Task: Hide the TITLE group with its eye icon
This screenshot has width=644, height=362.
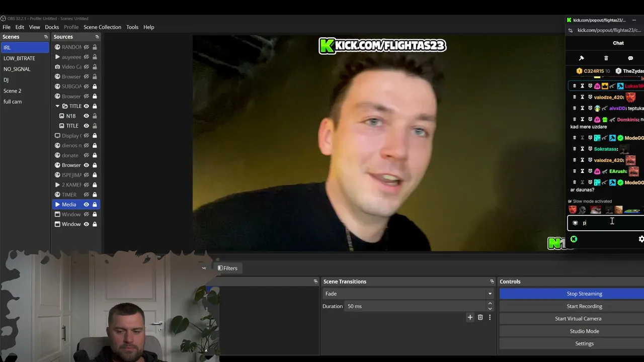Action: pos(87,106)
